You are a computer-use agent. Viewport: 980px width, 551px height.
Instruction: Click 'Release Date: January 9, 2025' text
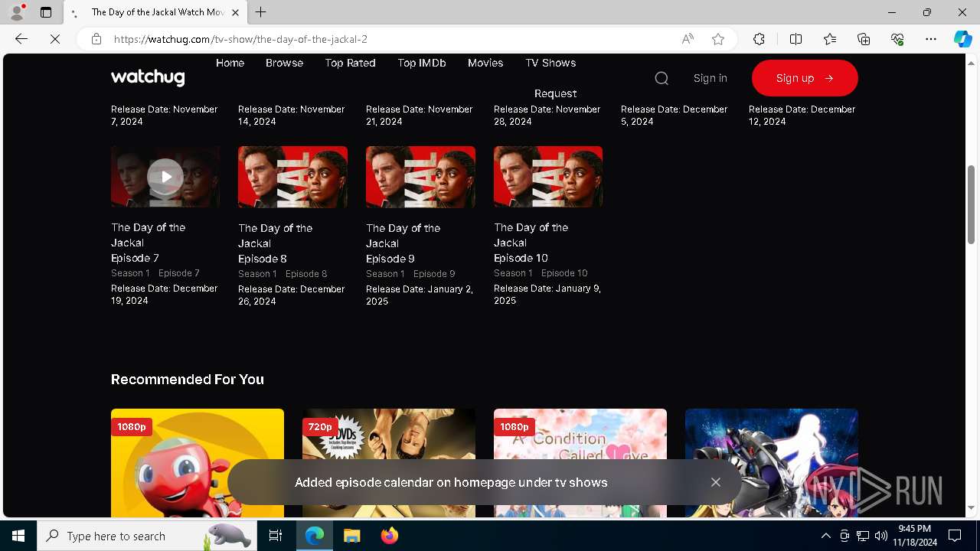[547, 295]
